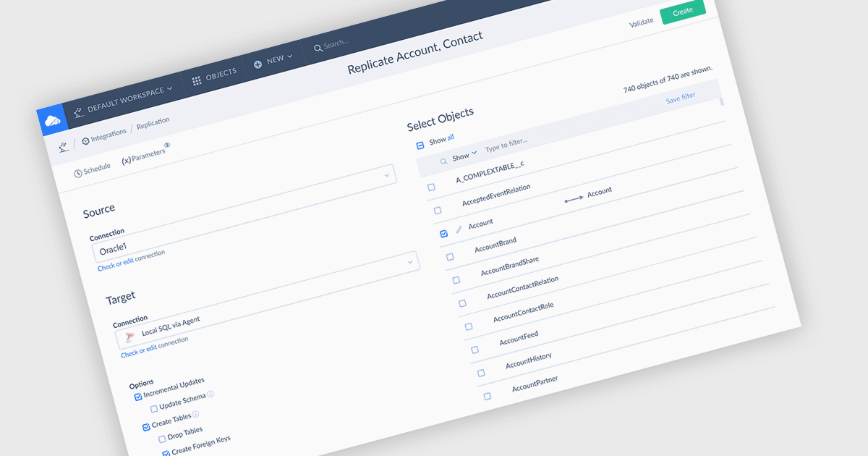
Task: Open the Objects menu
Action: tap(214, 76)
